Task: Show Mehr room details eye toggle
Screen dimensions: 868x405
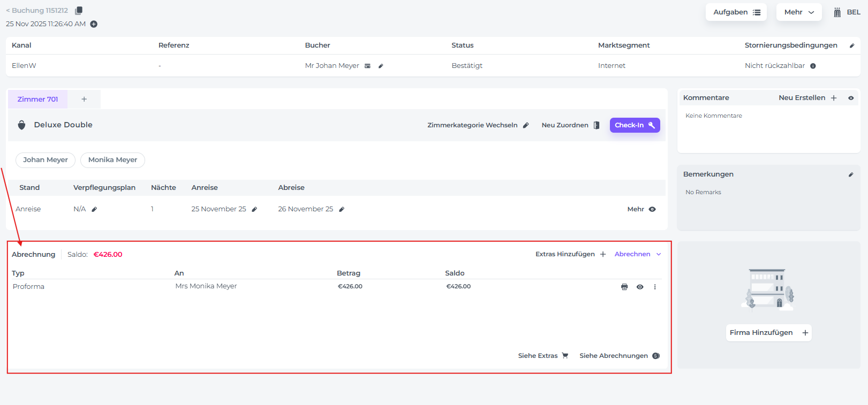Action: 652,209
